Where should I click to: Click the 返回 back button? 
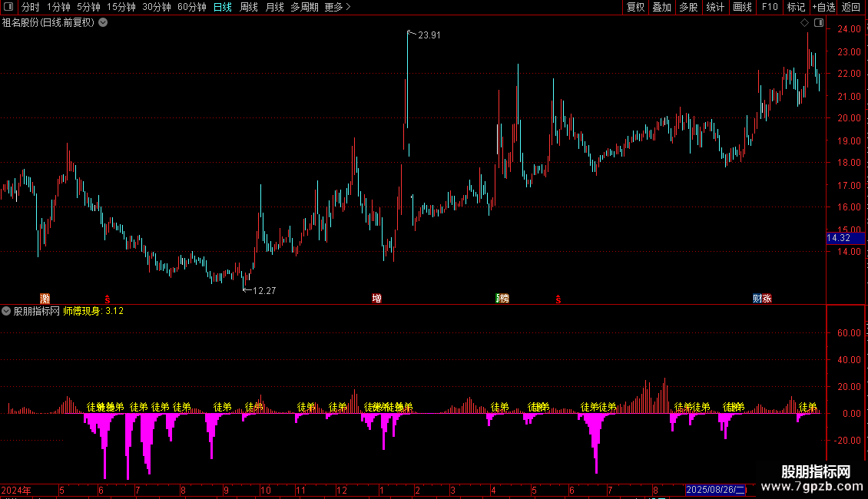pyautogui.click(x=851, y=7)
